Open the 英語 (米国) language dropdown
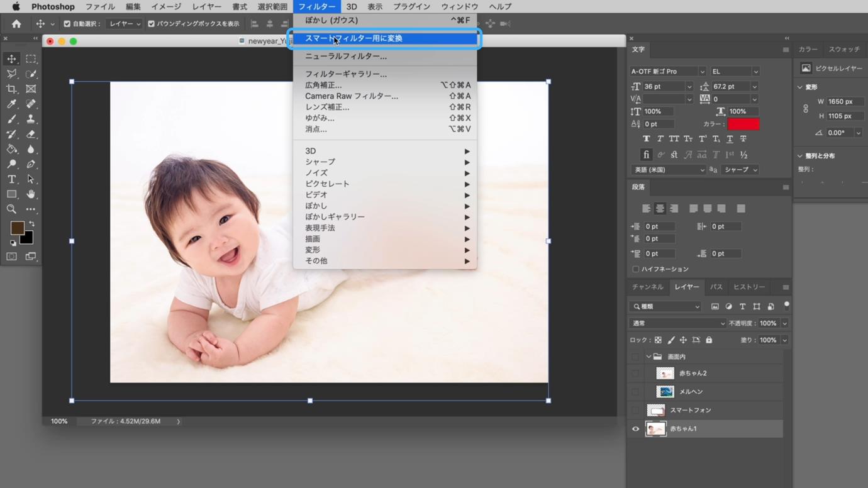The height and width of the screenshot is (488, 868). [x=668, y=170]
